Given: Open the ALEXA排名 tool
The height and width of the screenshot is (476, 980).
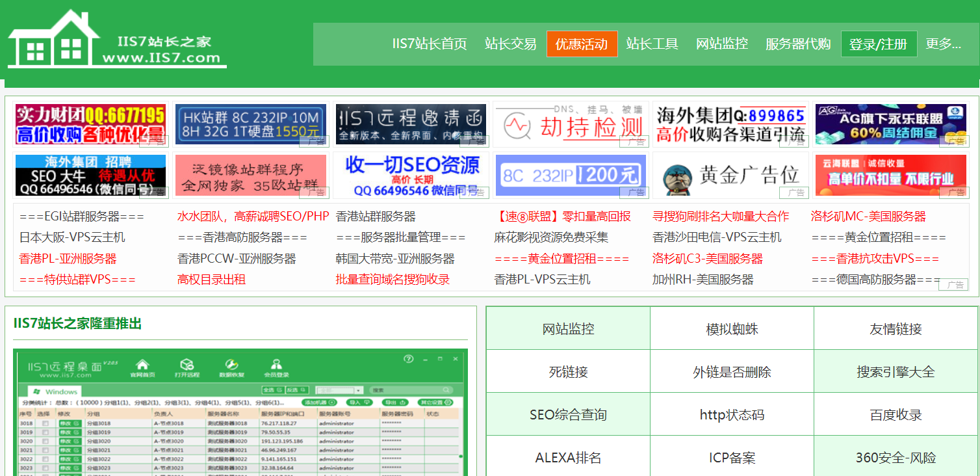Looking at the screenshot, I should pos(568,457).
